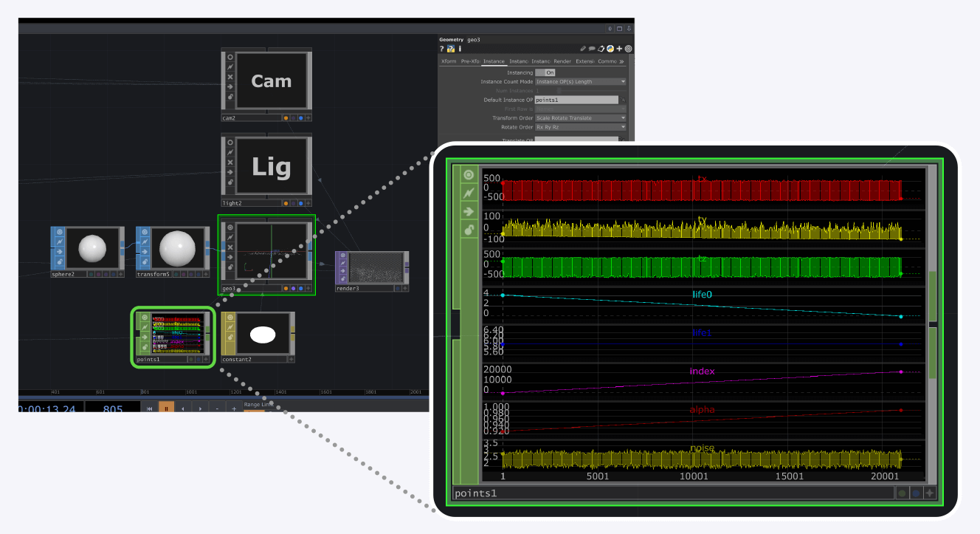Toggle geo3 blue flag dot

pos(301,288)
